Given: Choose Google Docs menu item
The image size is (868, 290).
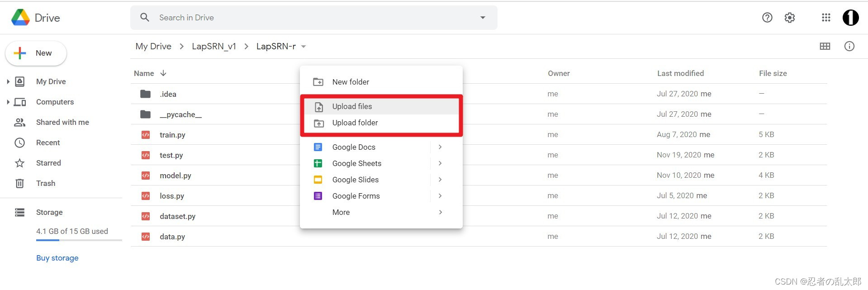Looking at the screenshot, I should click(x=381, y=147).
